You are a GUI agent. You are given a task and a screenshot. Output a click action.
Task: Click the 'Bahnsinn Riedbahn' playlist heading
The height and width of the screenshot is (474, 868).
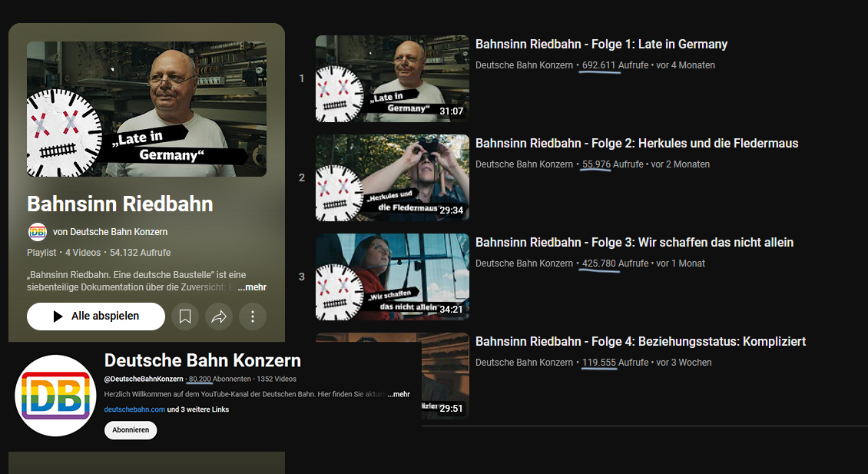120,204
